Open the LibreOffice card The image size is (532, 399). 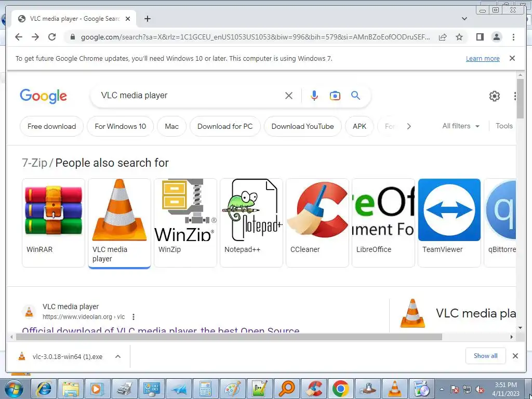[x=383, y=222]
